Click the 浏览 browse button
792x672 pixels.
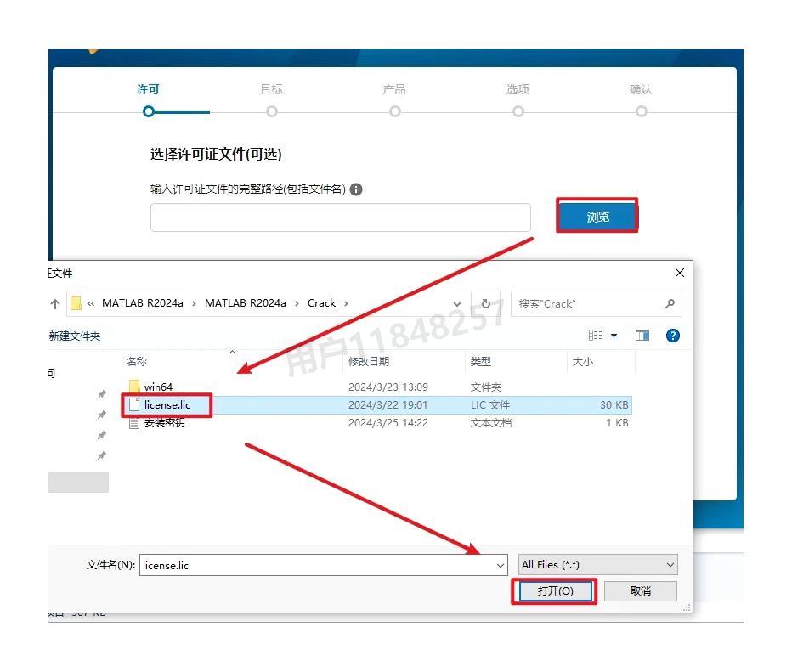pos(597,217)
